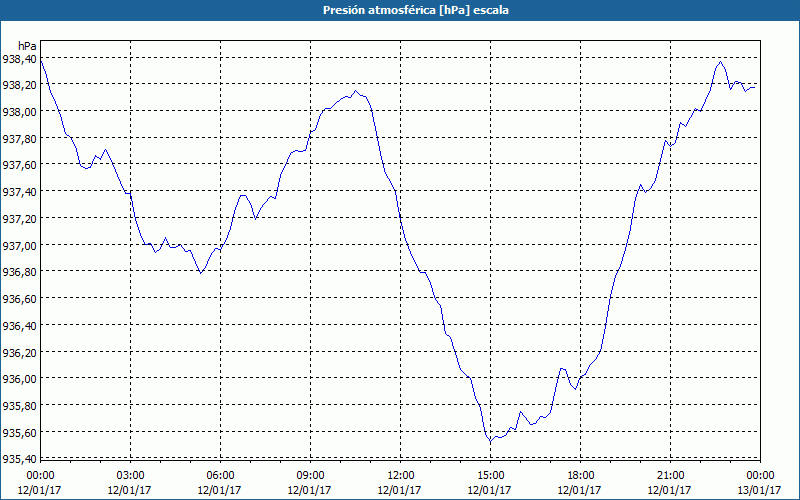Click the 18:00 time axis label
This screenshot has height=500, width=800.
coord(581,476)
